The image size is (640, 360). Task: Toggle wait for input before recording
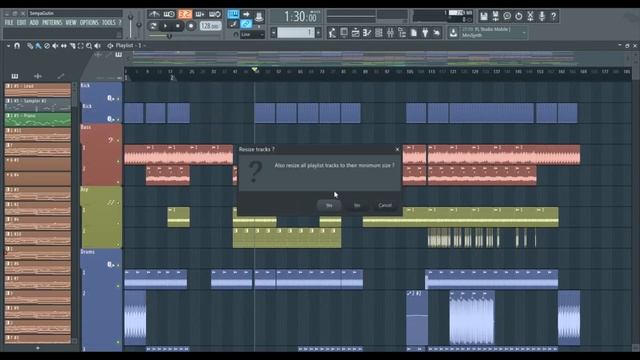169,15
